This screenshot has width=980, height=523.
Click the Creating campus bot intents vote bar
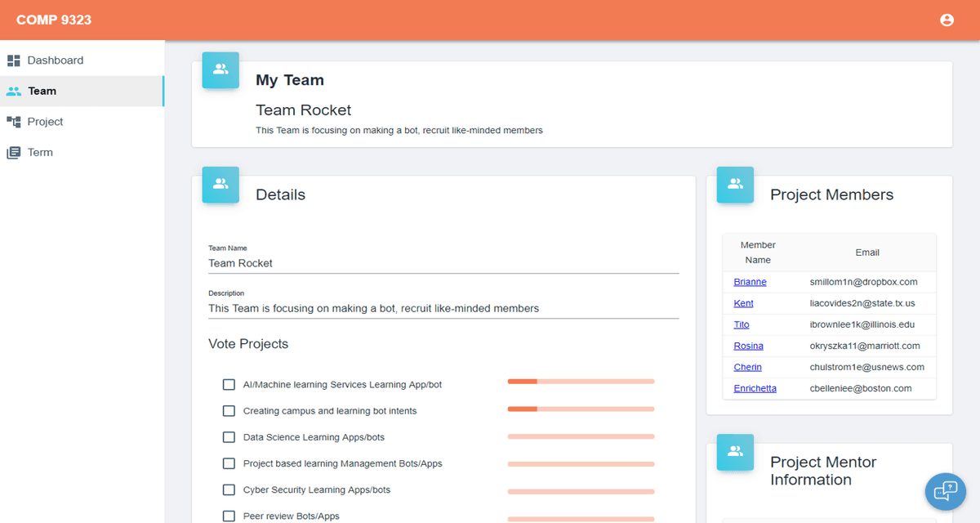(581, 409)
